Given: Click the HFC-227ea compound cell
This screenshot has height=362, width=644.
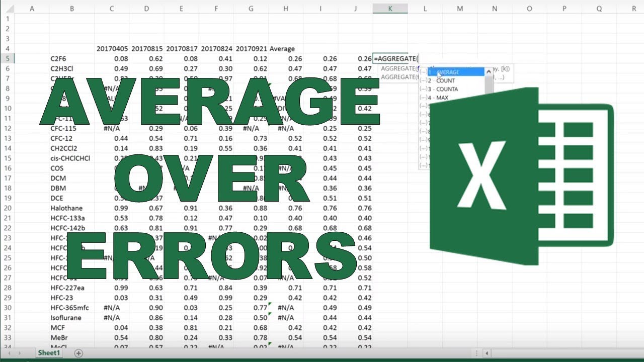Looking at the screenshot, I should [x=72, y=288].
